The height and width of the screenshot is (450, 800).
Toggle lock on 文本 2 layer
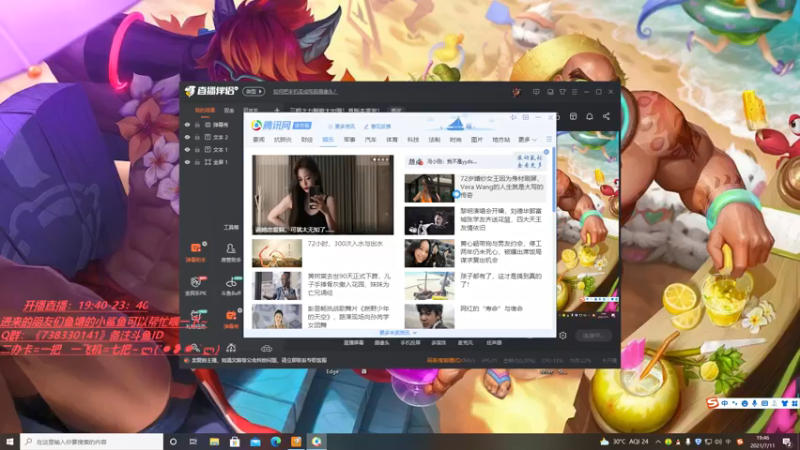[x=197, y=137]
